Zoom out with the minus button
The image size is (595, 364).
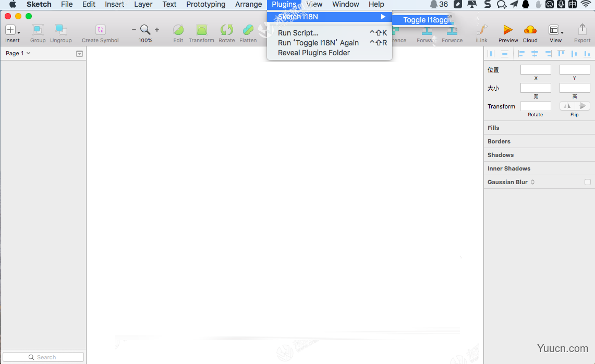tap(133, 30)
